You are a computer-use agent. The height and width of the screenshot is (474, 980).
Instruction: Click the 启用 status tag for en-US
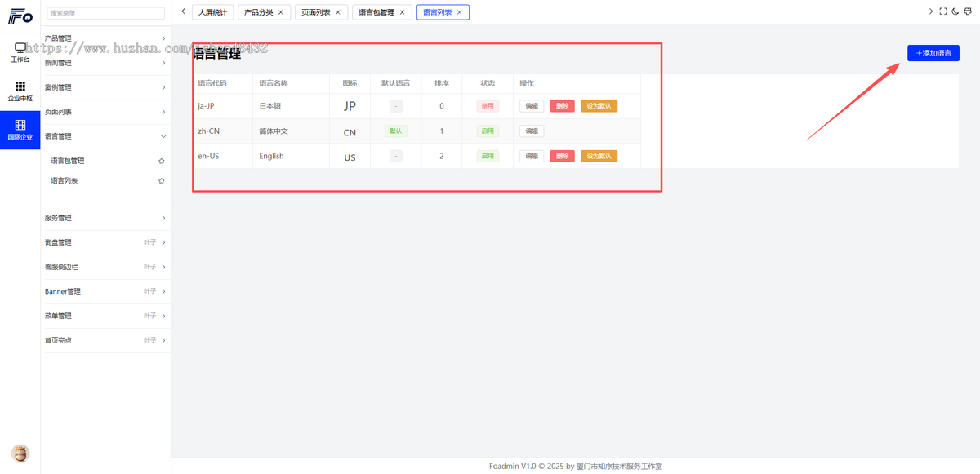pos(488,156)
